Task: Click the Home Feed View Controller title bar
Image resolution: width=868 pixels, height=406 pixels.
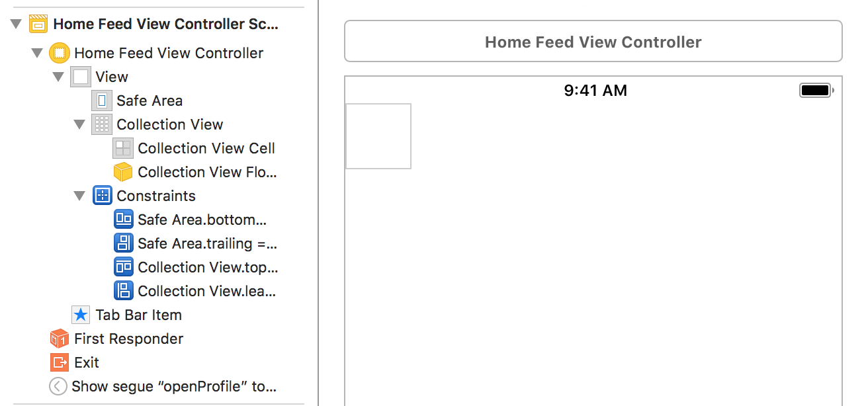Action: point(593,42)
